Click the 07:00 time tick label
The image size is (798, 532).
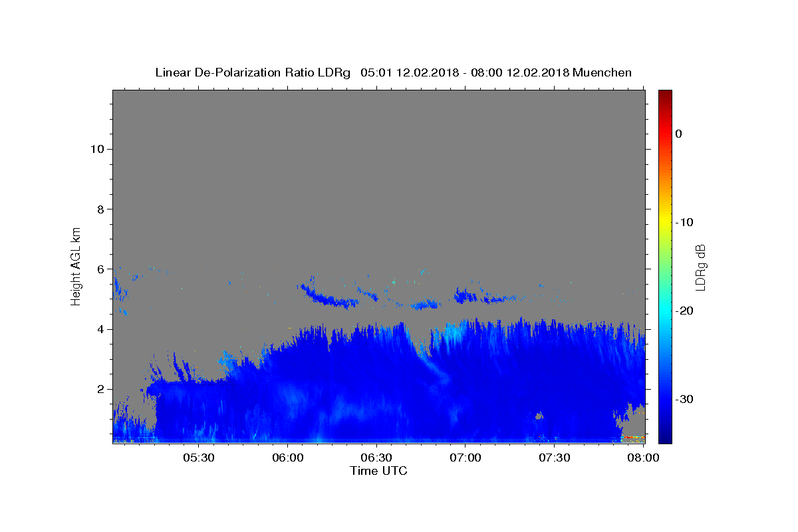(x=465, y=458)
